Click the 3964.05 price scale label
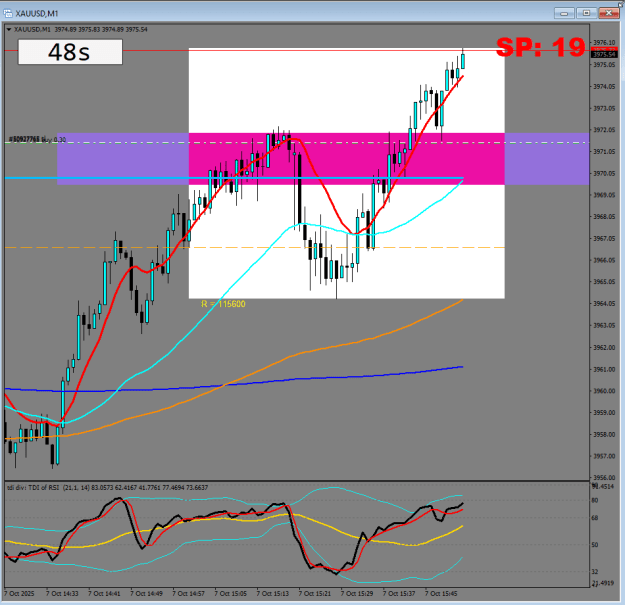Viewport: 625px width, 605px height. tap(604, 304)
